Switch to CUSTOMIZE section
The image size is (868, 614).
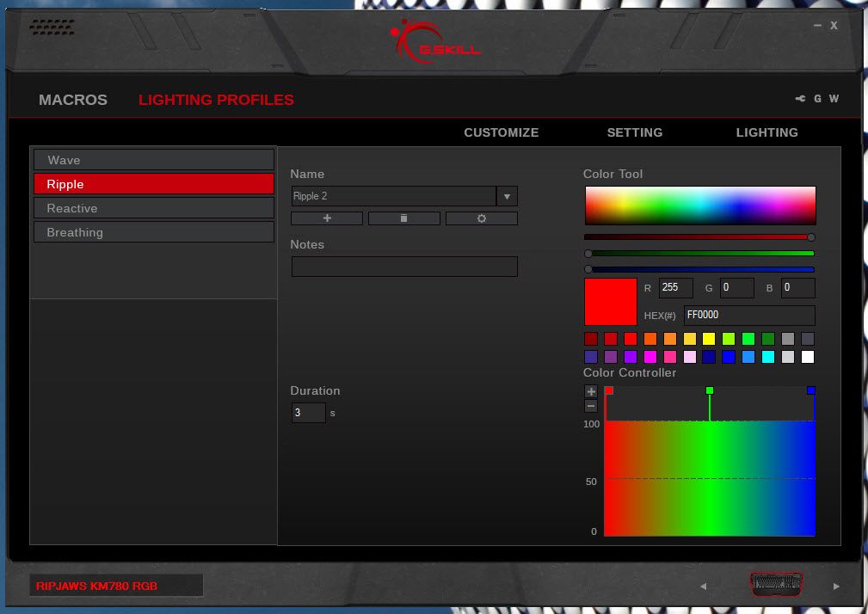click(x=501, y=132)
